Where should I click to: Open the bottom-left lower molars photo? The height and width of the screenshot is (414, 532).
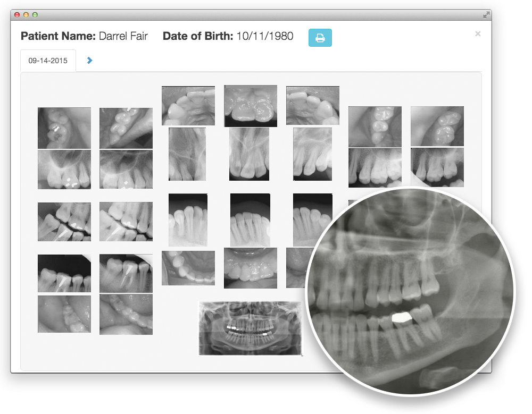point(64,314)
